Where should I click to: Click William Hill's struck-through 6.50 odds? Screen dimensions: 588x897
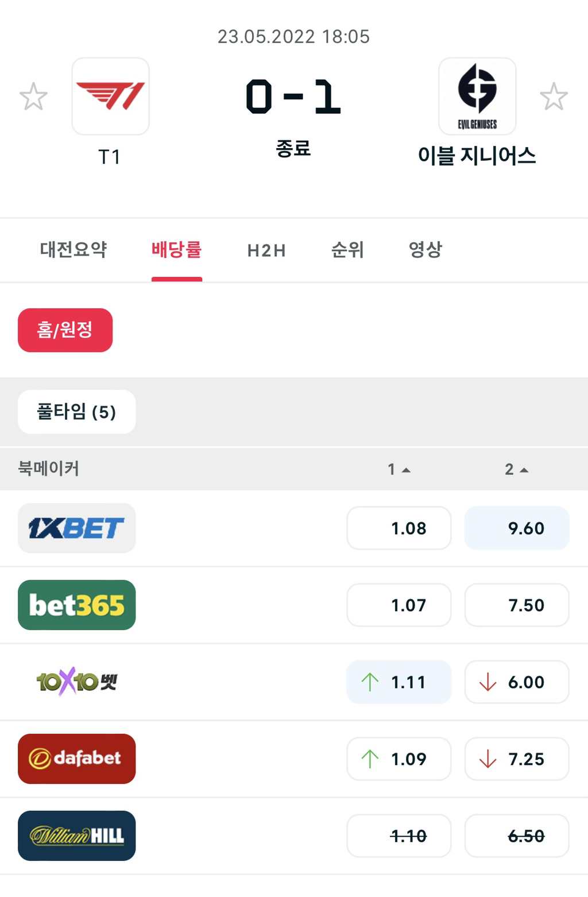coord(516,836)
